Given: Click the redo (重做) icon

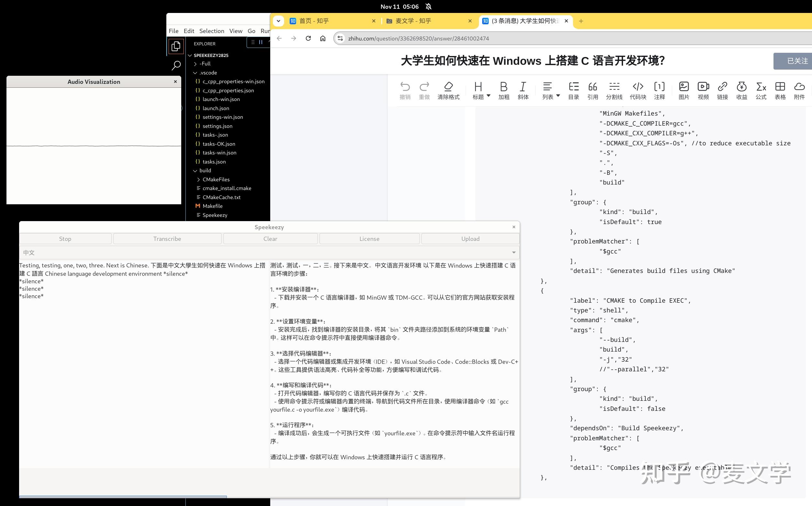Looking at the screenshot, I should pos(424,90).
